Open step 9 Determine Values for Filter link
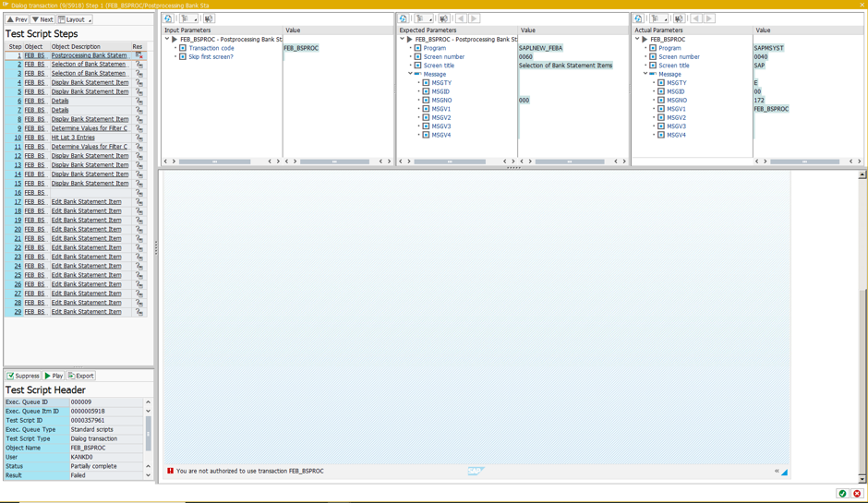This screenshot has width=868, height=503. pos(90,128)
